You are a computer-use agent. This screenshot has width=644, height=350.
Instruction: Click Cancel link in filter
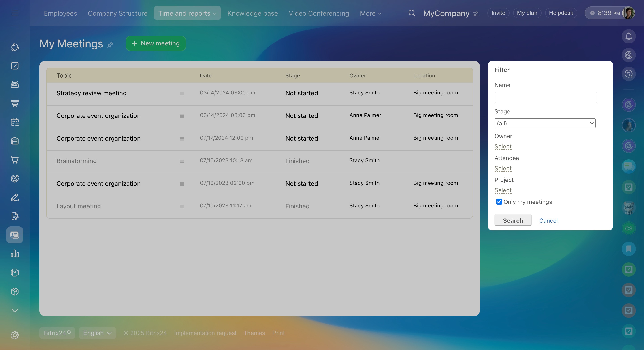point(548,220)
